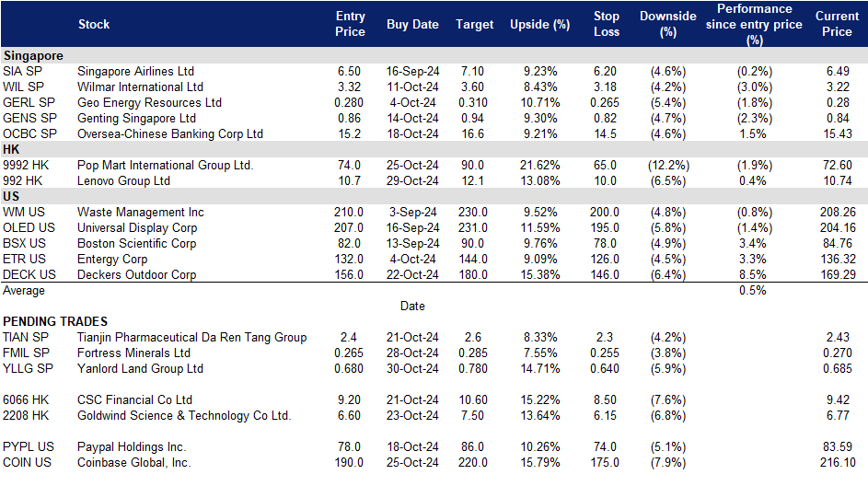The image size is (868, 486).
Task: Click CSC Financial Co Ltd cell
Action: 134,400
